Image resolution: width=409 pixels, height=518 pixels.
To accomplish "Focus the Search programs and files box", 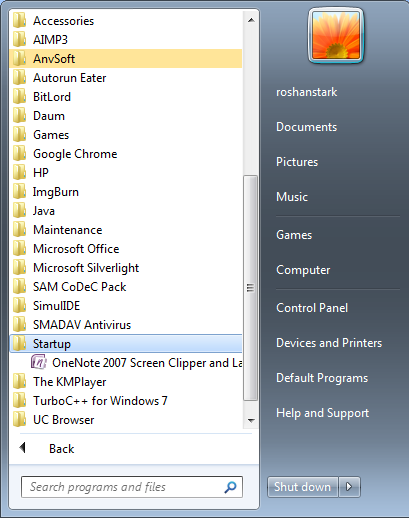I will coord(132,487).
